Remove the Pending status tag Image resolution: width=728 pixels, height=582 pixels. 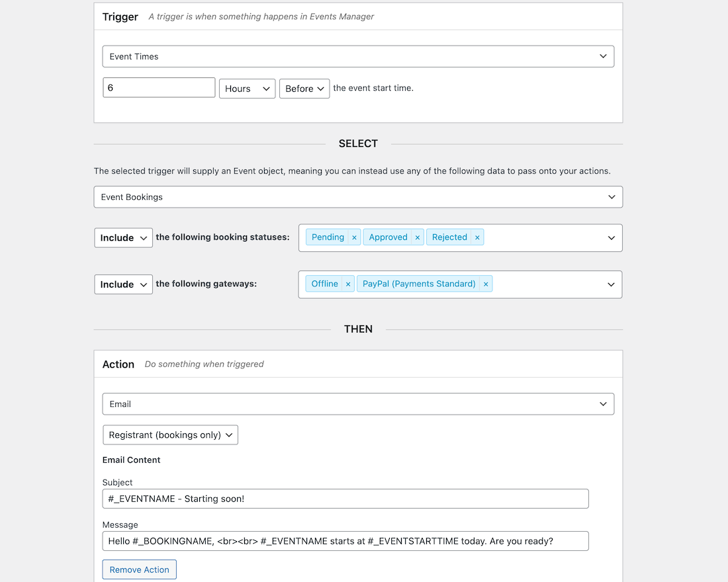click(x=354, y=237)
